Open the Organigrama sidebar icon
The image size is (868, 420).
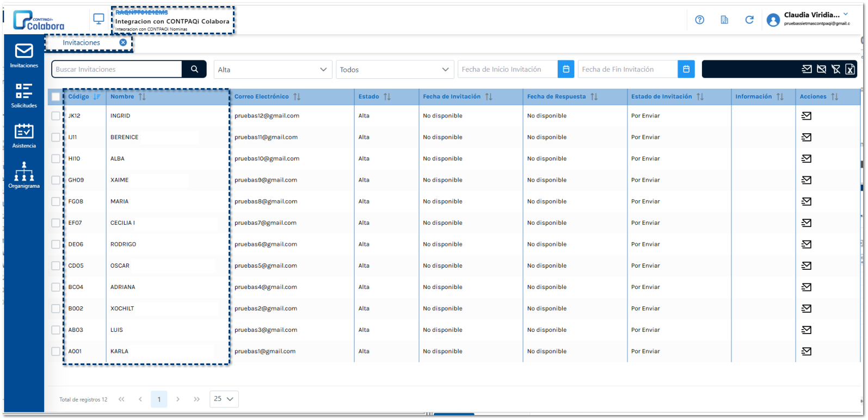point(24,175)
